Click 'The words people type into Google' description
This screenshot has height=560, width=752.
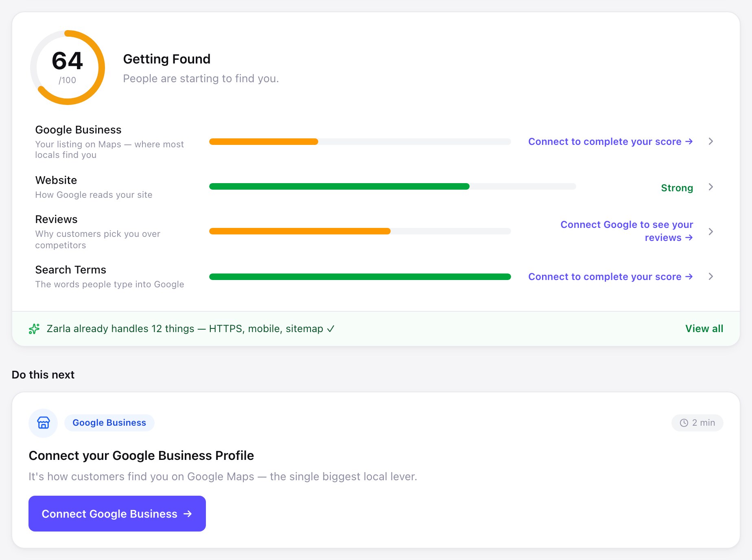tap(109, 284)
